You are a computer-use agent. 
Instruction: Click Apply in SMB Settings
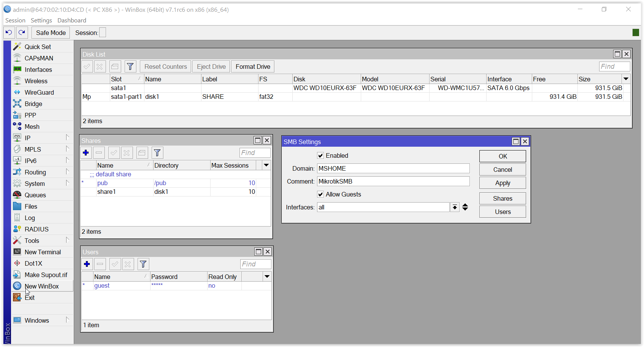point(503,183)
